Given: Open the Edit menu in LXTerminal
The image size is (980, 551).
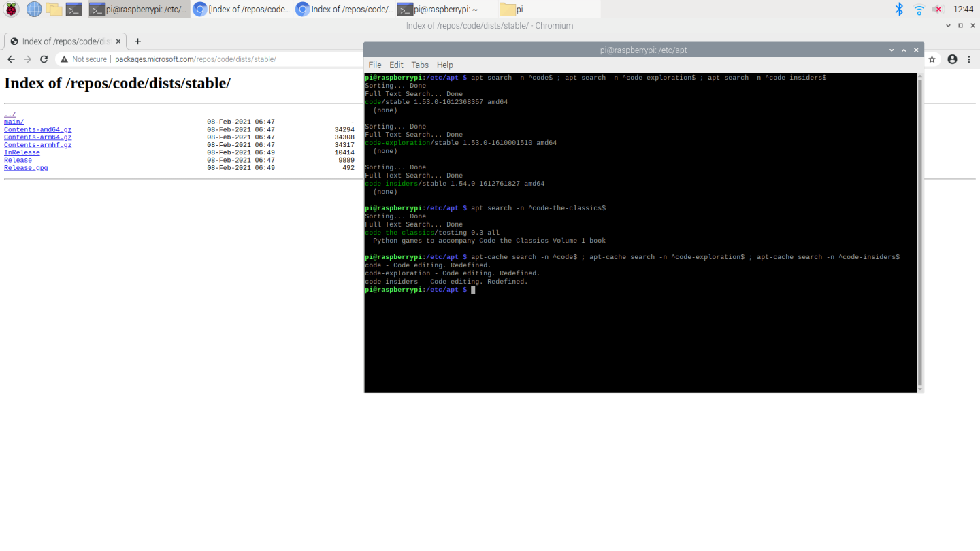Looking at the screenshot, I should point(396,65).
